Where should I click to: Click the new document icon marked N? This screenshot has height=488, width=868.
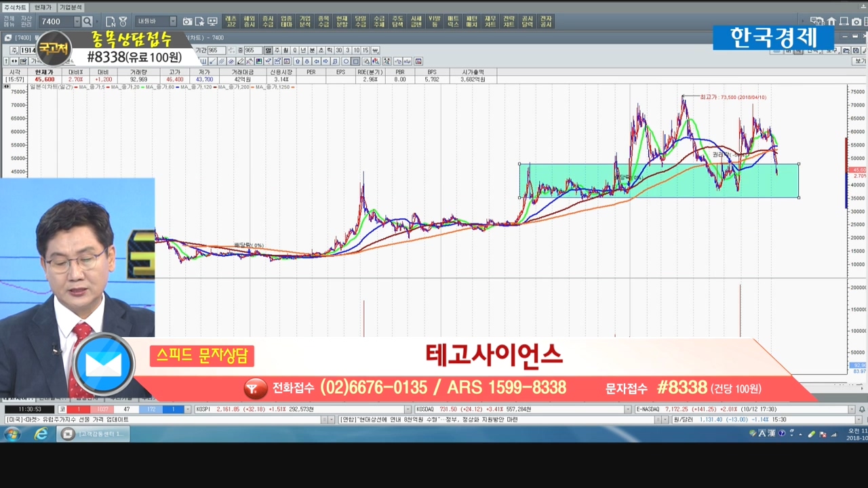(111, 22)
